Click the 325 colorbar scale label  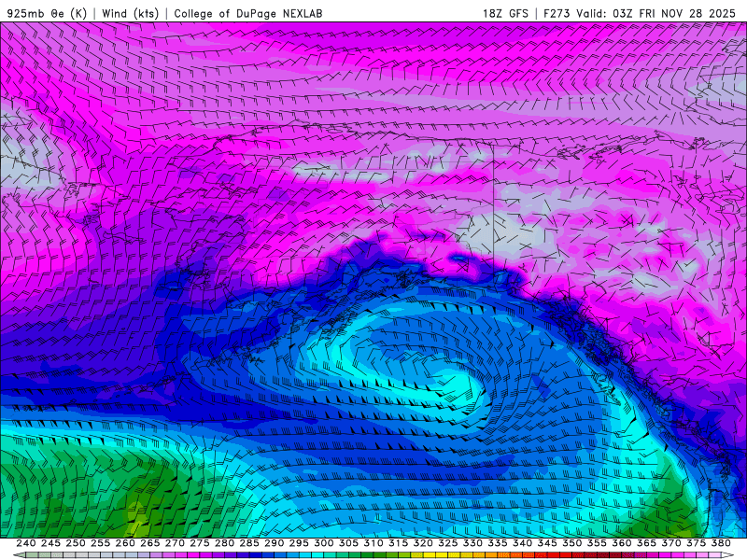pos(448,543)
